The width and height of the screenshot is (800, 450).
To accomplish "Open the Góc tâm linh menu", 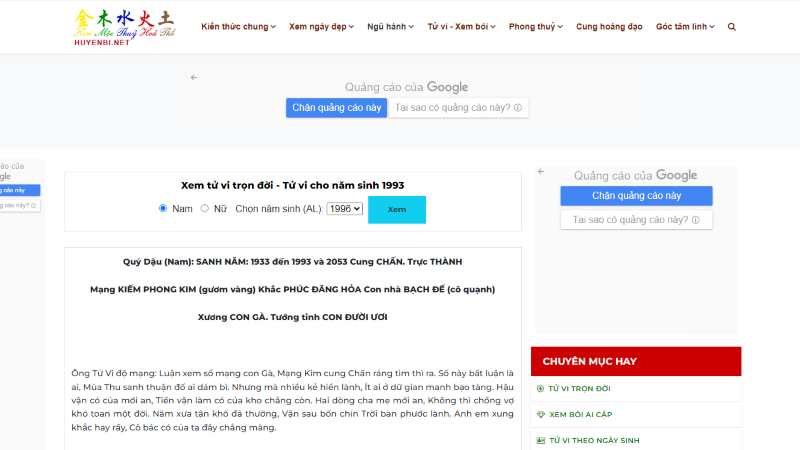I will (x=685, y=27).
